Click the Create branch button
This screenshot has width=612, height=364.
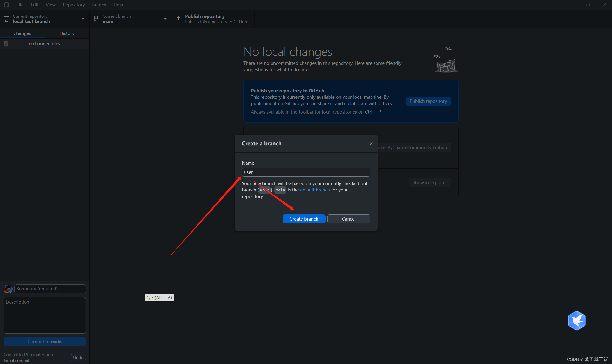[x=304, y=219]
